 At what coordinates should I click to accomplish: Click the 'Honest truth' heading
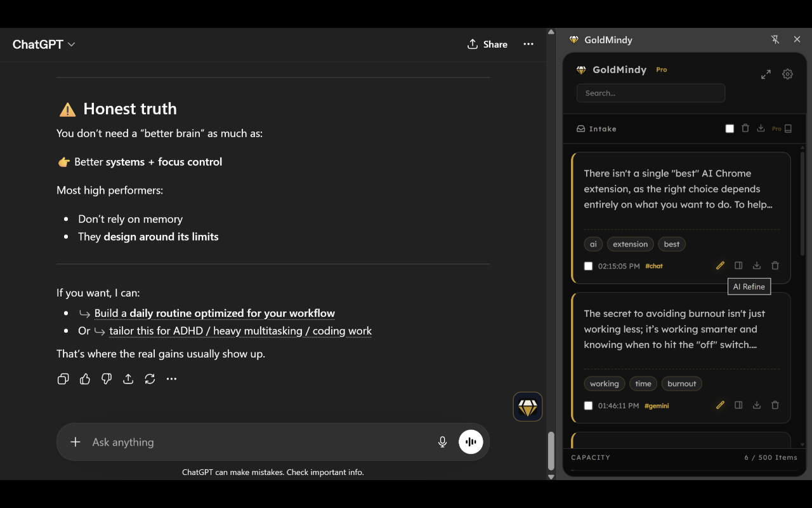tap(130, 109)
